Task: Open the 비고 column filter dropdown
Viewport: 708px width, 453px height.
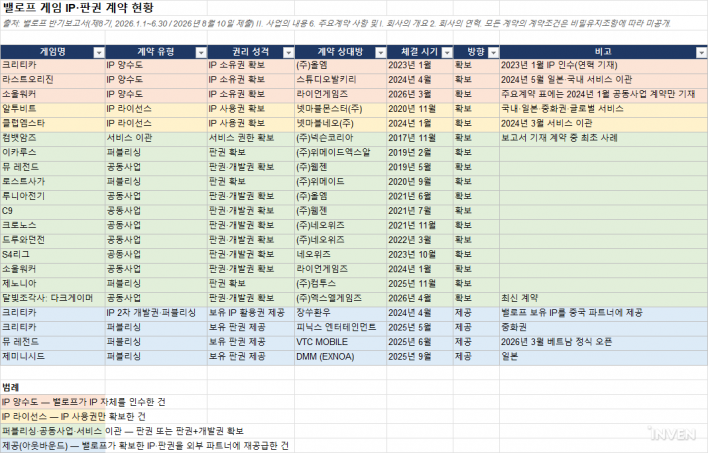Action: pyautogui.click(x=701, y=53)
